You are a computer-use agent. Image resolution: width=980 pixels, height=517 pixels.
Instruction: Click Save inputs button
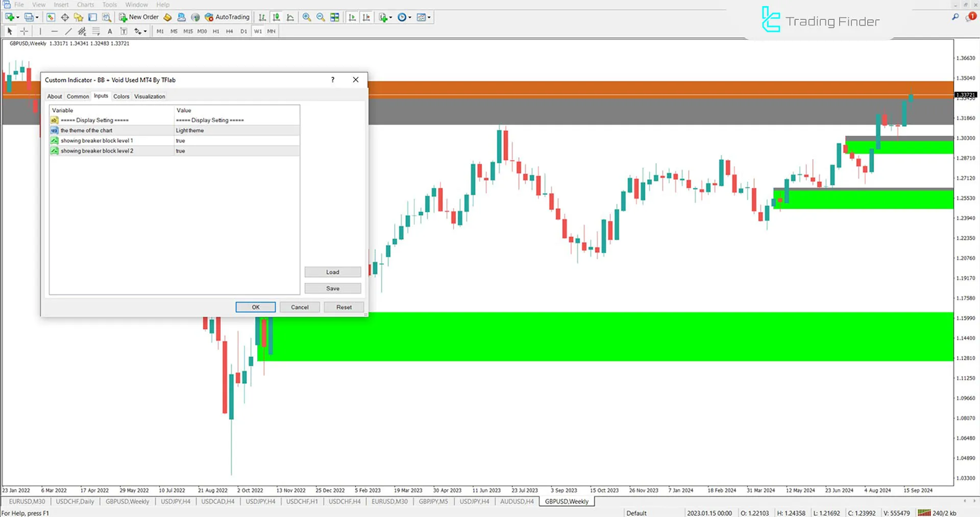(x=333, y=288)
